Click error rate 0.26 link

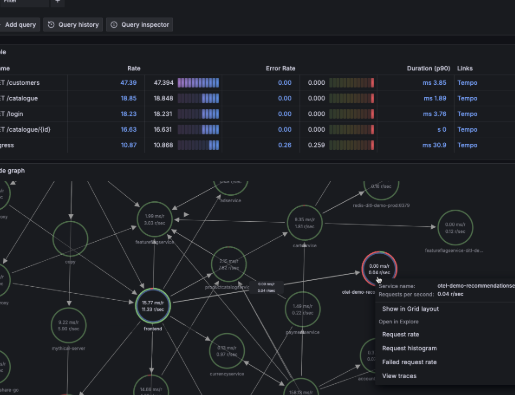[285, 145]
